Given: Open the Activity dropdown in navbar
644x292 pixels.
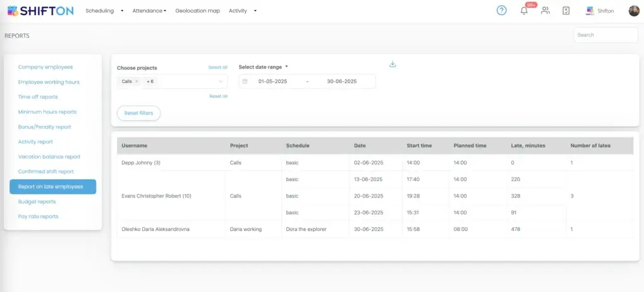Looking at the screenshot, I should 242,11.
